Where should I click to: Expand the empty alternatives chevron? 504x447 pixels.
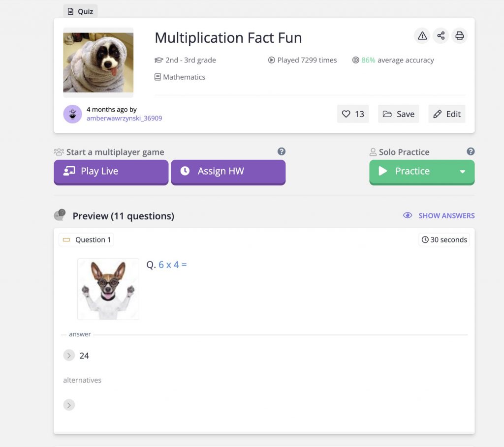[69, 405]
